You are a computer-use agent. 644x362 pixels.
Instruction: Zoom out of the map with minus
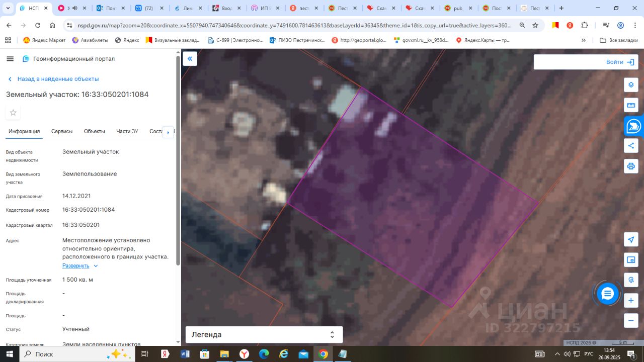point(631,320)
